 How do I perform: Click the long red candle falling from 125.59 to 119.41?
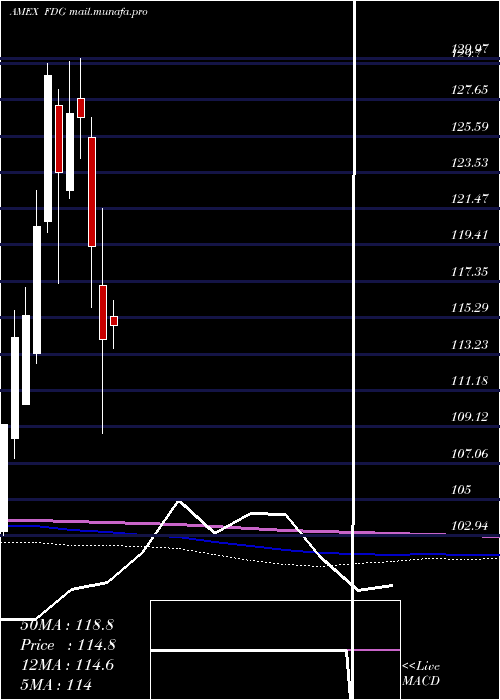pyautogui.click(x=92, y=192)
